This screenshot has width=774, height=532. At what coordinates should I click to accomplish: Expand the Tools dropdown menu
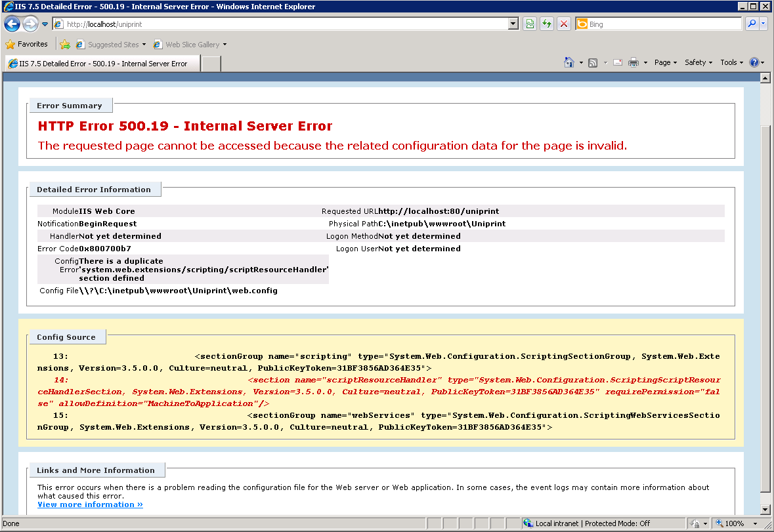(731, 62)
